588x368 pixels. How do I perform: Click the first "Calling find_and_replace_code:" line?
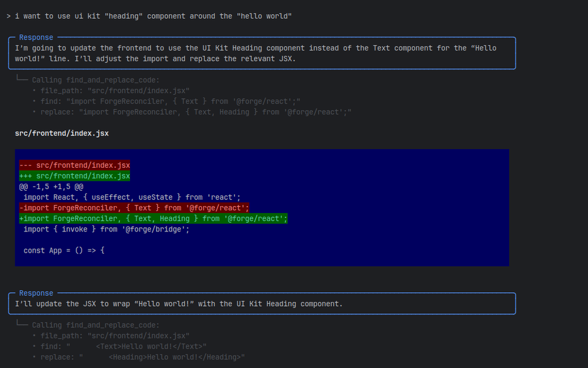point(95,80)
